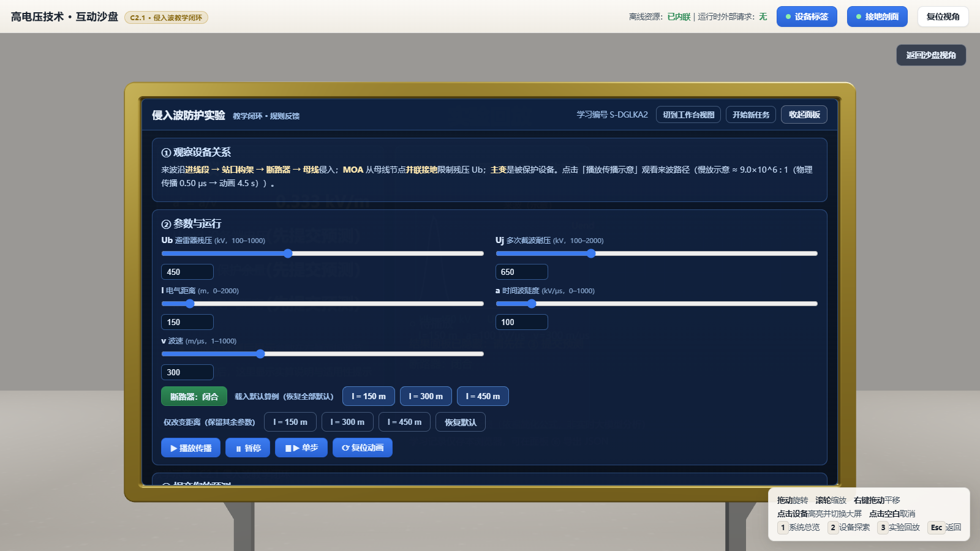Advance one step with 单步

tap(301, 448)
